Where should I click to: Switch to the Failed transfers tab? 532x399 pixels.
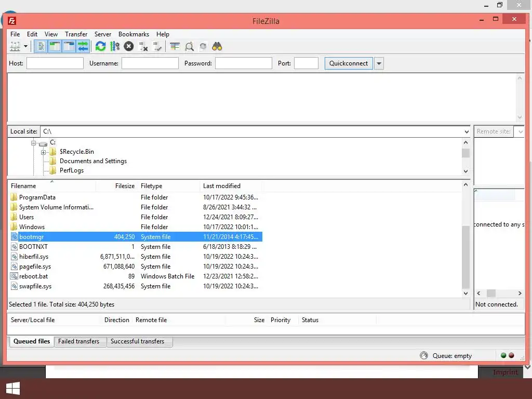click(79, 341)
